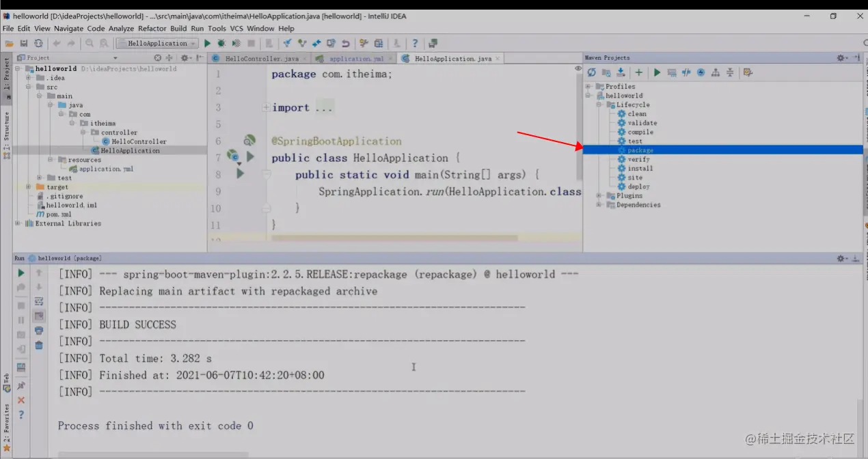This screenshot has width=868, height=459.
Task: Open Run panel gear settings
Action: coord(842,259)
